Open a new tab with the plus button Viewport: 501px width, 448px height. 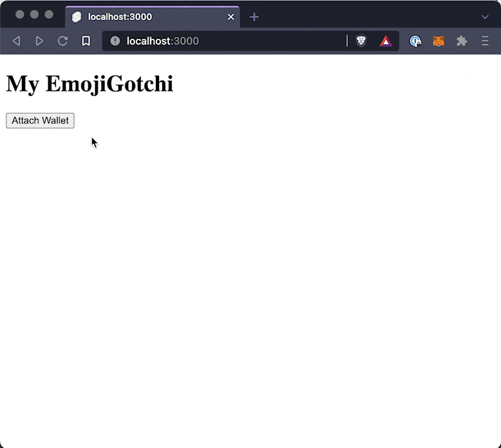[254, 17]
